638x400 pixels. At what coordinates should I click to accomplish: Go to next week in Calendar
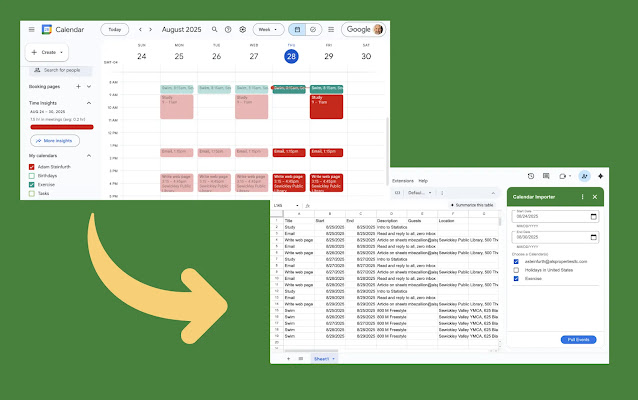point(151,29)
